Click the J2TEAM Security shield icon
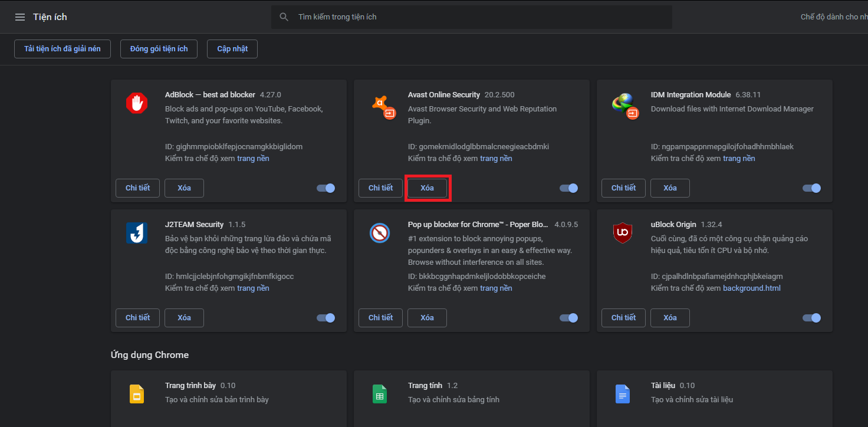The image size is (868, 427). coord(136,233)
